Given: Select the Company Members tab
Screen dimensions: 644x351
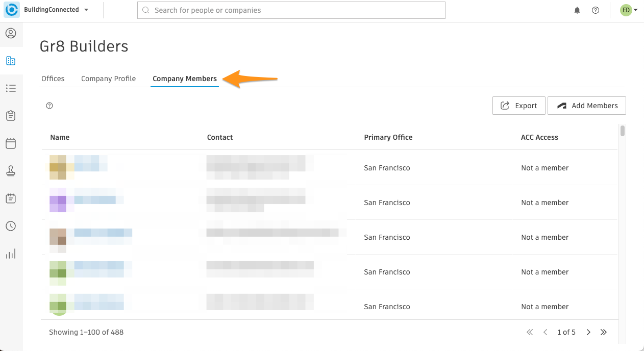Looking at the screenshot, I should tap(185, 79).
